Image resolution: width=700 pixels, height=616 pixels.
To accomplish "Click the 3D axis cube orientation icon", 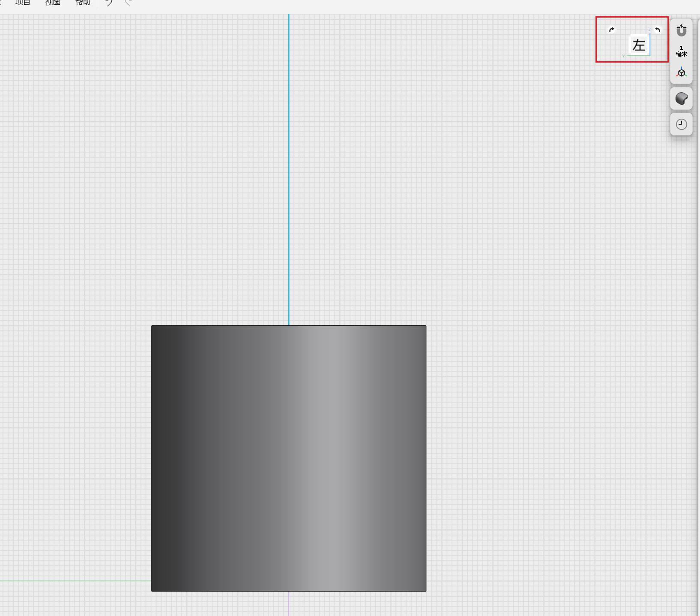I will pyautogui.click(x=681, y=72).
